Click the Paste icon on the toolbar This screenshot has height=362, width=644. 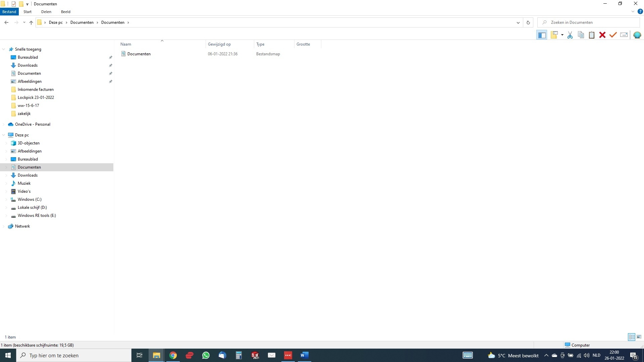tap(591, 35)
